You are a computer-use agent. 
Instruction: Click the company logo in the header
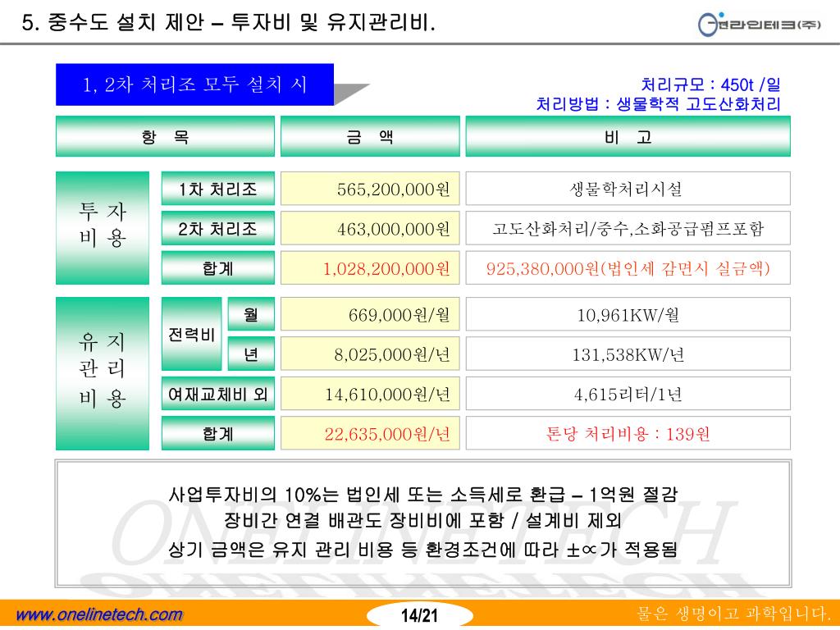pos(759,24)
